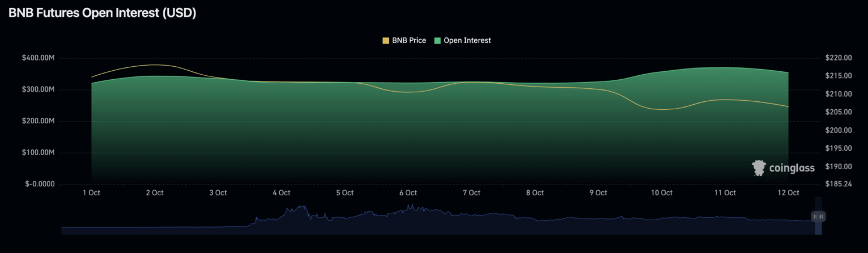Click the range slider handle at right
Viewport: 868px width, 253px height.
pyautogui.click(x=818, y=216)
